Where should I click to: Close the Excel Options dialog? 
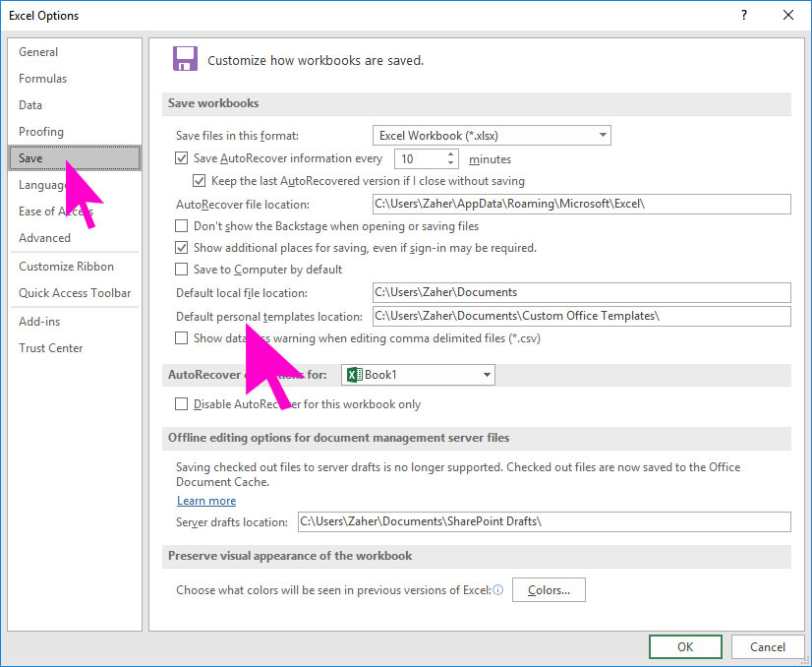pyautogui.click(x=788, y=15)
